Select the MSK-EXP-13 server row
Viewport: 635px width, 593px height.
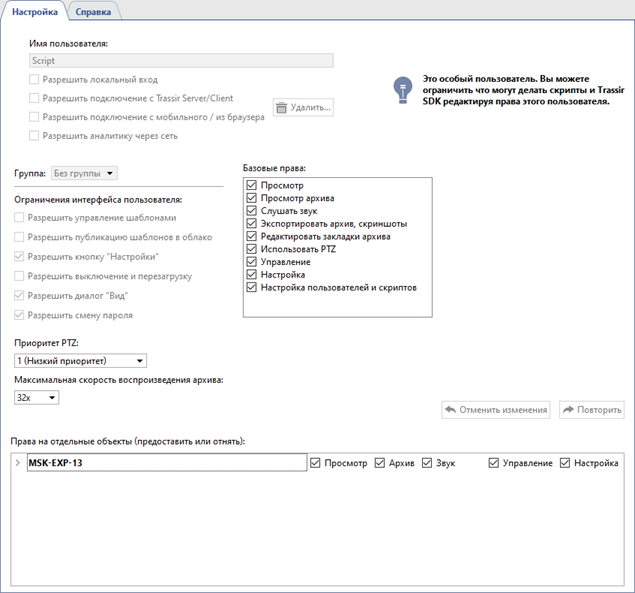pyautogui.click(x=160, y=463)
